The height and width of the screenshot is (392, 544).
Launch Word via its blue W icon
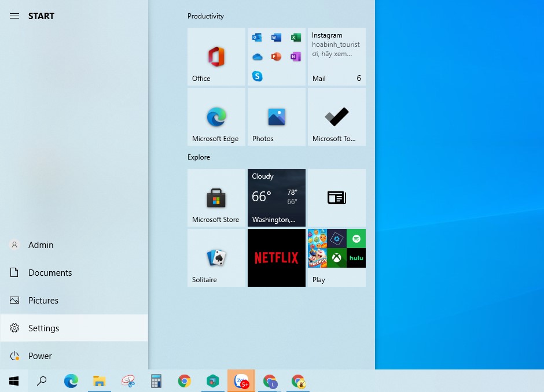[x=277, y=37]
